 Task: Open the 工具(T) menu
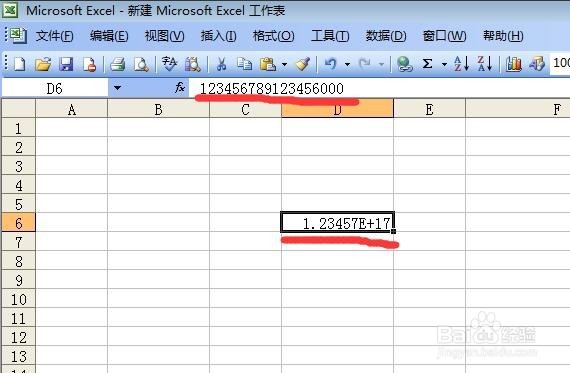tap(330, 36)
